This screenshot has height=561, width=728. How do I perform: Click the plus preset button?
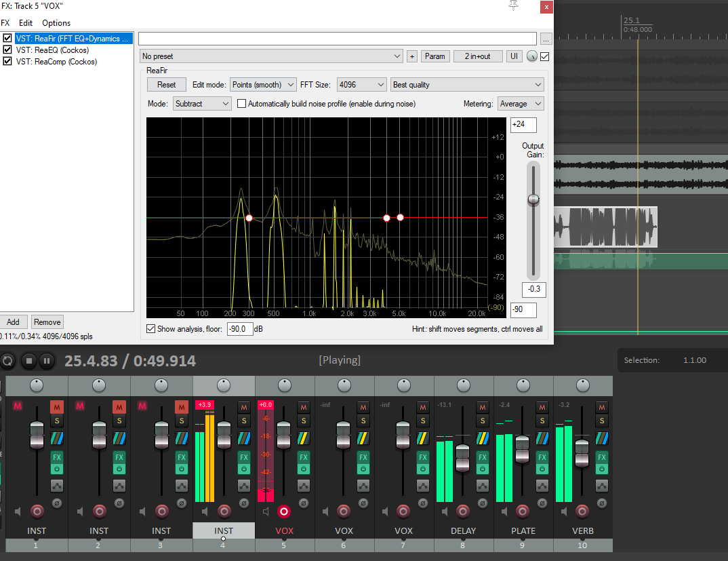pyautogui.click(x=412, y=56)
